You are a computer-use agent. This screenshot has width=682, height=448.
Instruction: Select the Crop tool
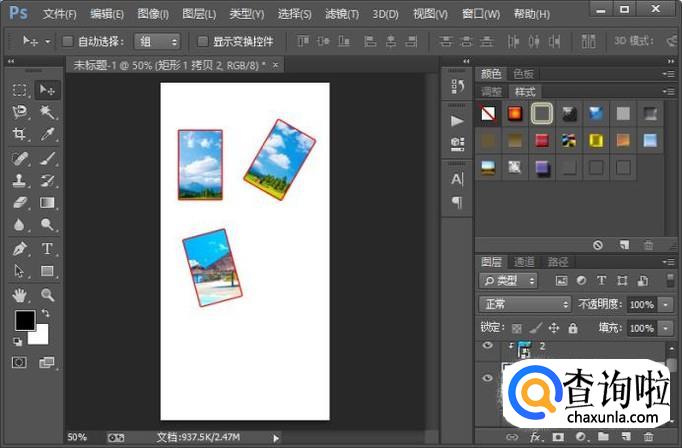pos(19,135)
